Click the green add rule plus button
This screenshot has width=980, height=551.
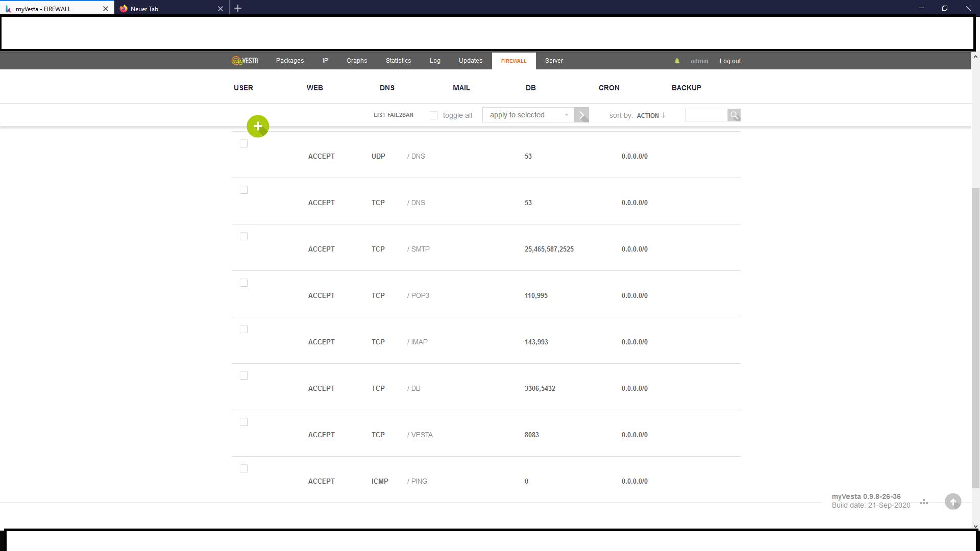point(258,126)
